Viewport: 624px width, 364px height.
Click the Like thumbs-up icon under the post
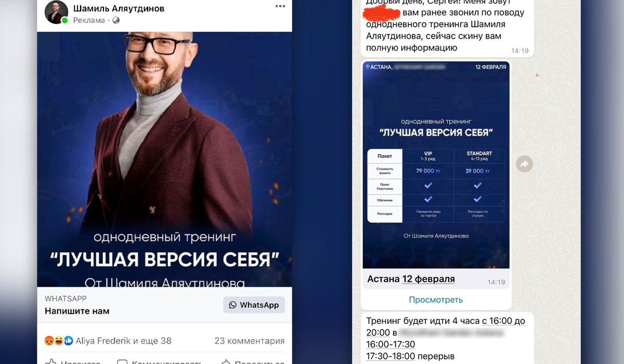[51, 361]
